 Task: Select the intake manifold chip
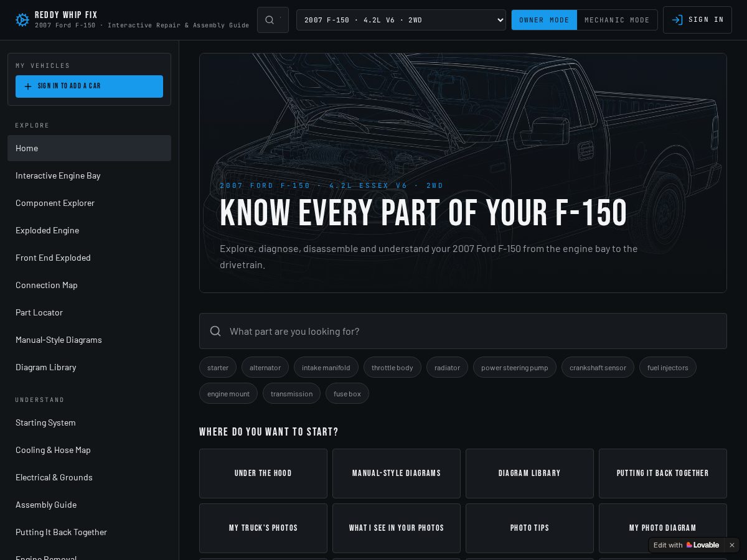pos(326,368)
